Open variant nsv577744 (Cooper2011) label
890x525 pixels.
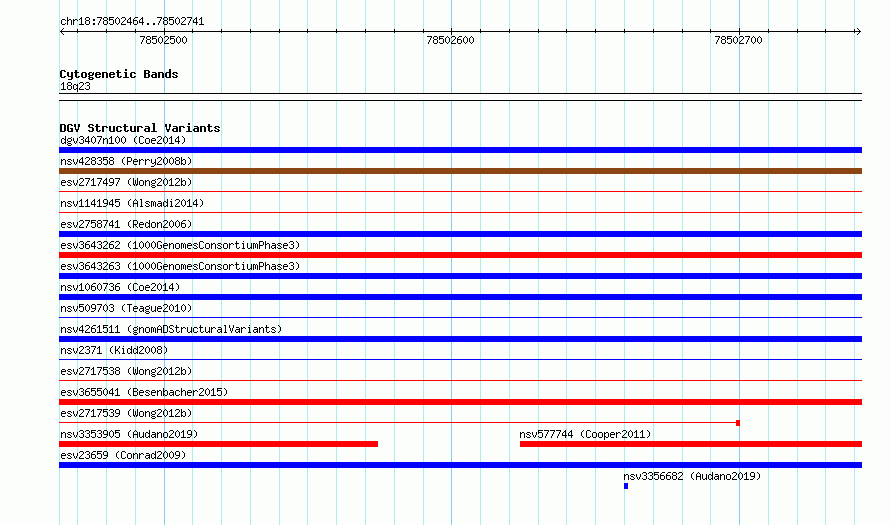pyautogui.click(x=585, y=434)
